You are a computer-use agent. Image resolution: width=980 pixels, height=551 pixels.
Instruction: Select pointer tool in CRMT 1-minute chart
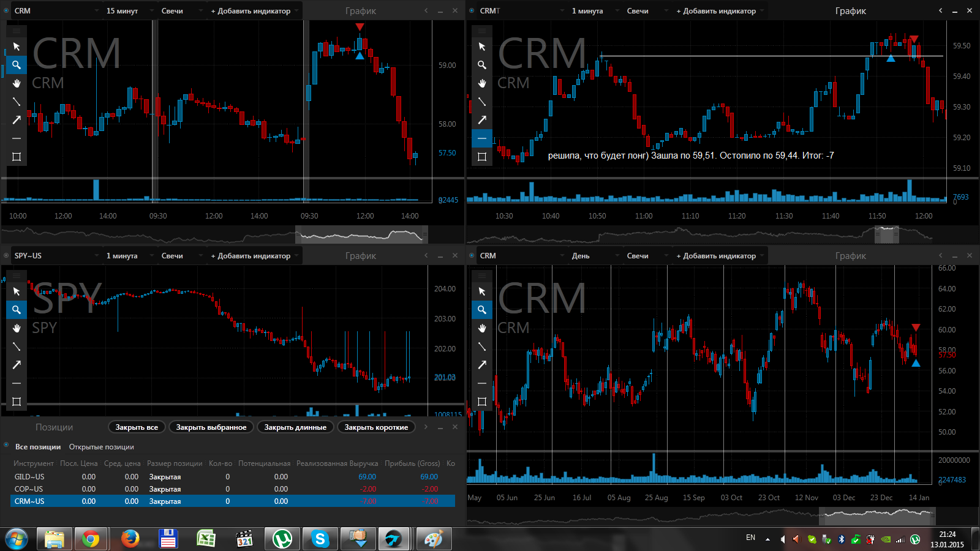pyautogui.click(x=482, y=47)
